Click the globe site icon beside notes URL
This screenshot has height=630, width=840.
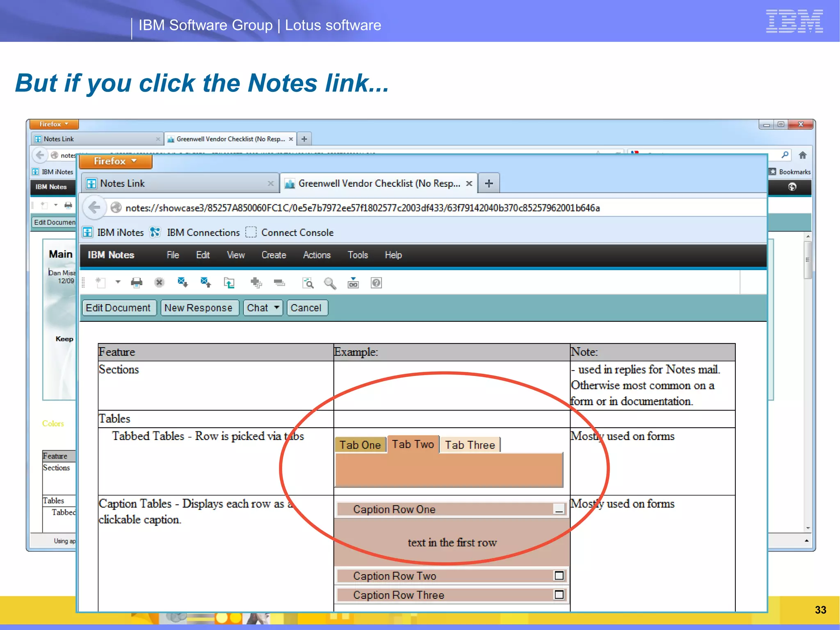pyautogui.click(x=116, y=208)
